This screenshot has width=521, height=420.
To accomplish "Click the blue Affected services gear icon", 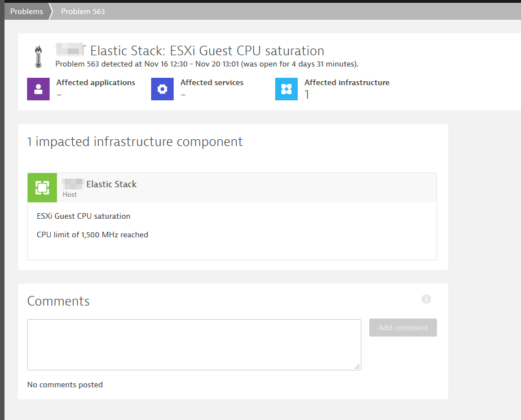I will coord(162,89).
